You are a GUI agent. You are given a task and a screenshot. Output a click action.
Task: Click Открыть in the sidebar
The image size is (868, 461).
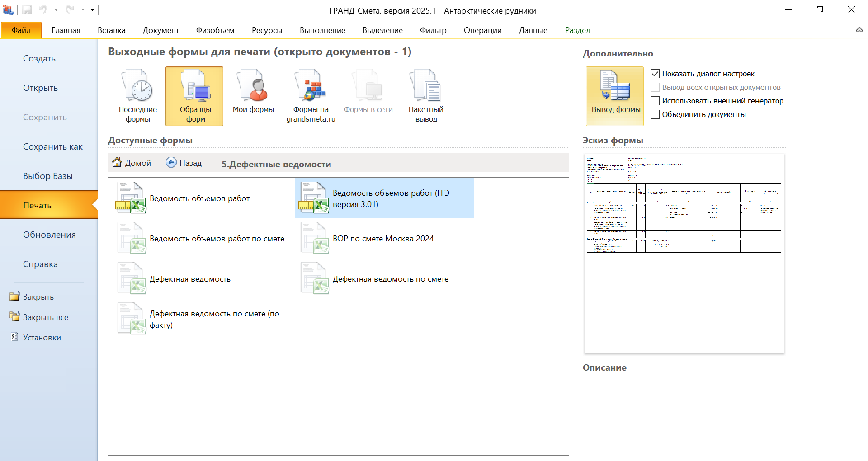point(49,88)
